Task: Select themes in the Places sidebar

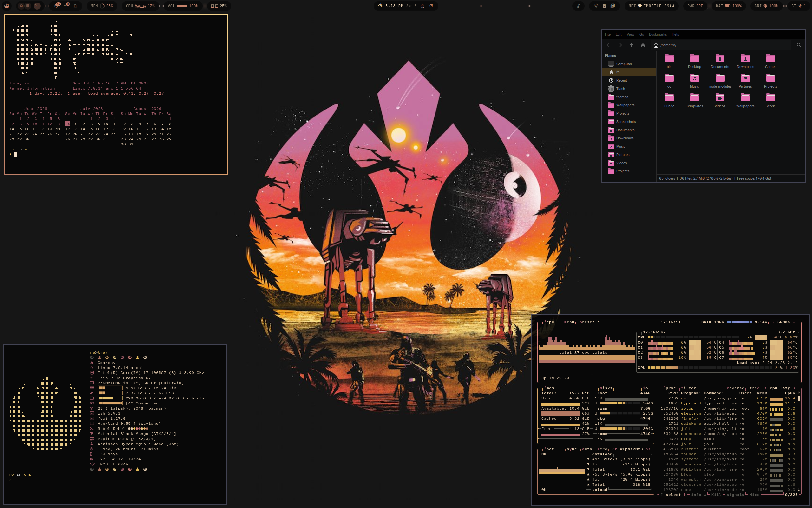Action: click(x=630, y=97)
